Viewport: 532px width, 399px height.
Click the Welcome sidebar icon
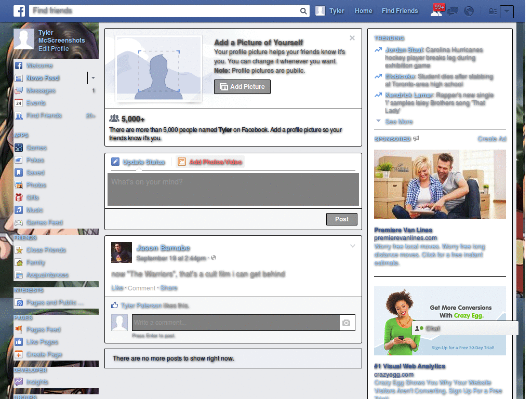tap(19, 65)
